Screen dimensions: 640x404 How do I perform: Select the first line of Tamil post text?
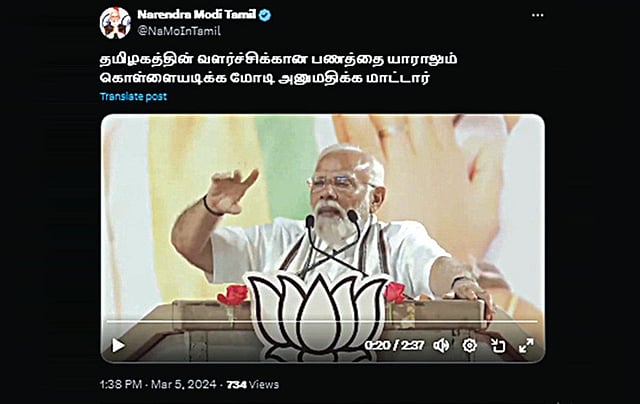point(278,59)
